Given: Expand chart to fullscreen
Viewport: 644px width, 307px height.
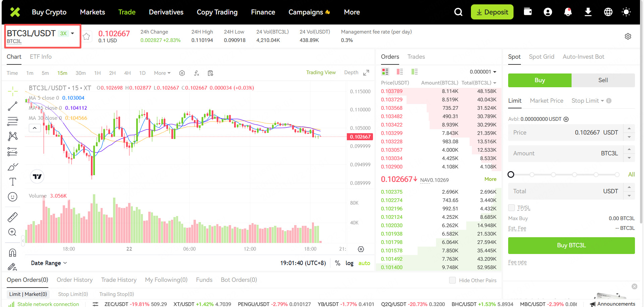Looking at the screenshot, I should (x=366, y=73).
